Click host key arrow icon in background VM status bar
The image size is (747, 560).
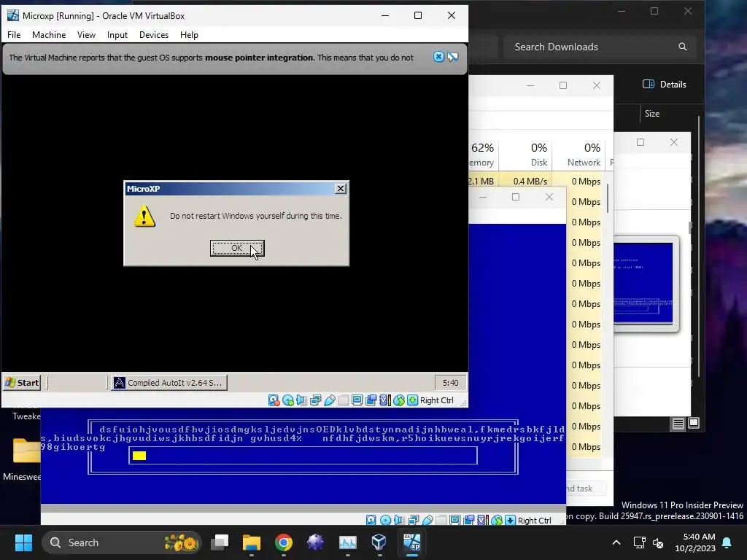(x=510, y=521)
